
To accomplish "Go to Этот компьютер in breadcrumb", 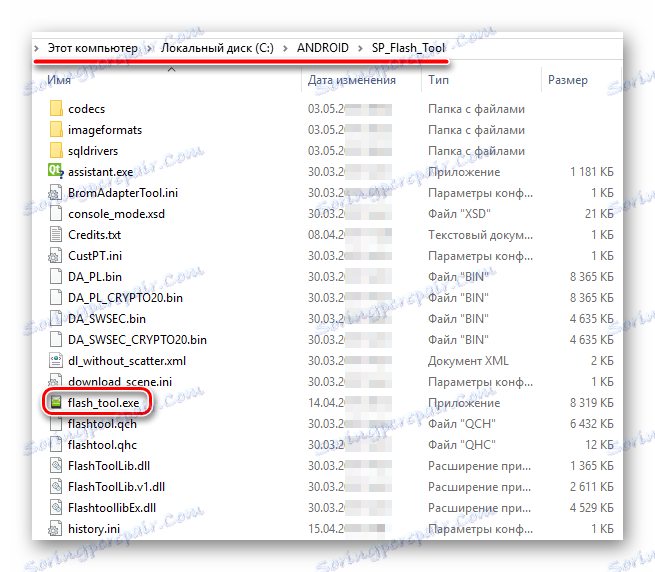I will pos(92,48).
